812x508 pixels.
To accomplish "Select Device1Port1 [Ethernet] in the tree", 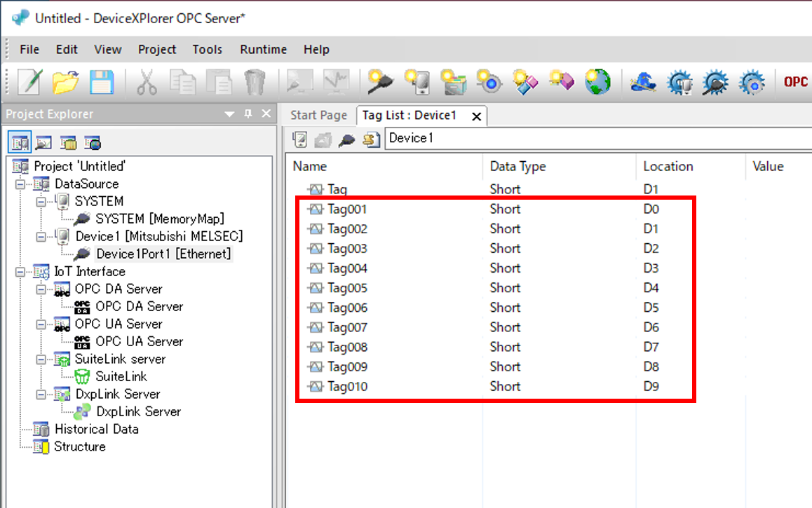I will pyautogui.click(x=163, y=254).
